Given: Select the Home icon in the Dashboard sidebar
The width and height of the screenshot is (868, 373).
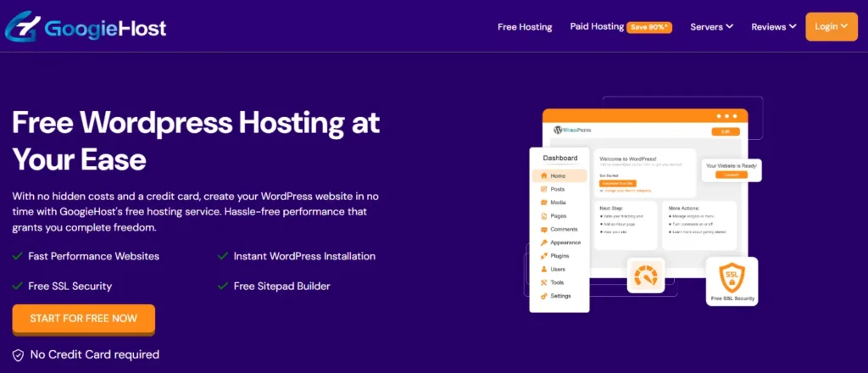Looking at the screenshot, I should tap(542, 176).
